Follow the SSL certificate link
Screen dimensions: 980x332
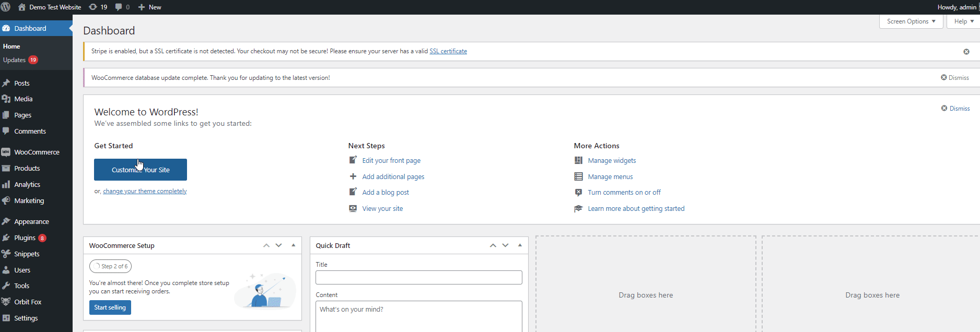coord(448,51)
